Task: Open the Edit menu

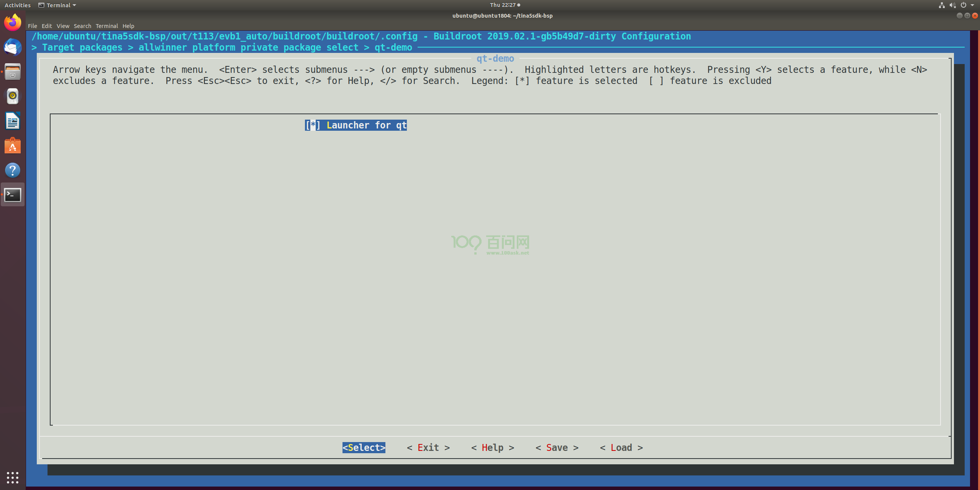Action: coord(46,26)
